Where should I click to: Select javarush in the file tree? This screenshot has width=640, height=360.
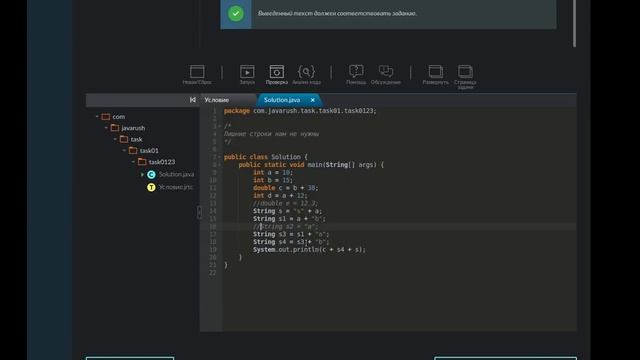[x=133, y=128]
